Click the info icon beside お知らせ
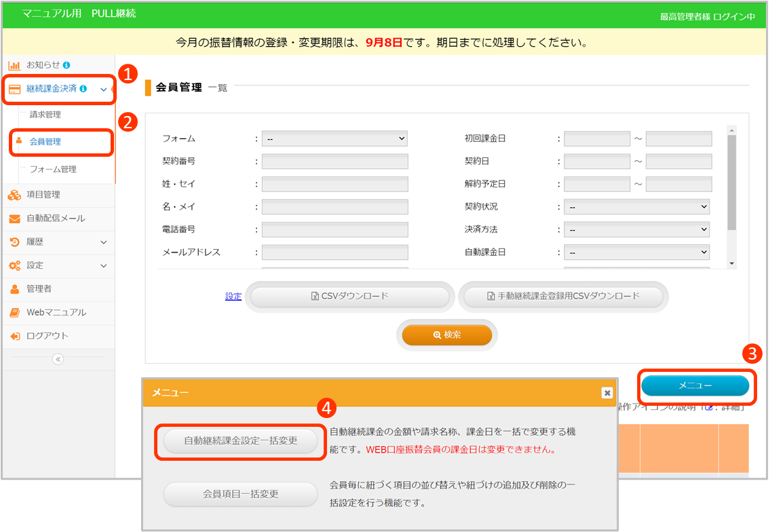Image resolution: width=770 pixels, height=532 pixels. coord(66,65)
